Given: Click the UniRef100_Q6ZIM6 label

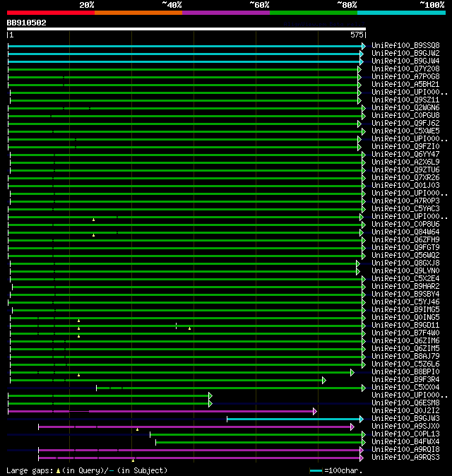Looking at the screenshot, I should click(405, 341).
